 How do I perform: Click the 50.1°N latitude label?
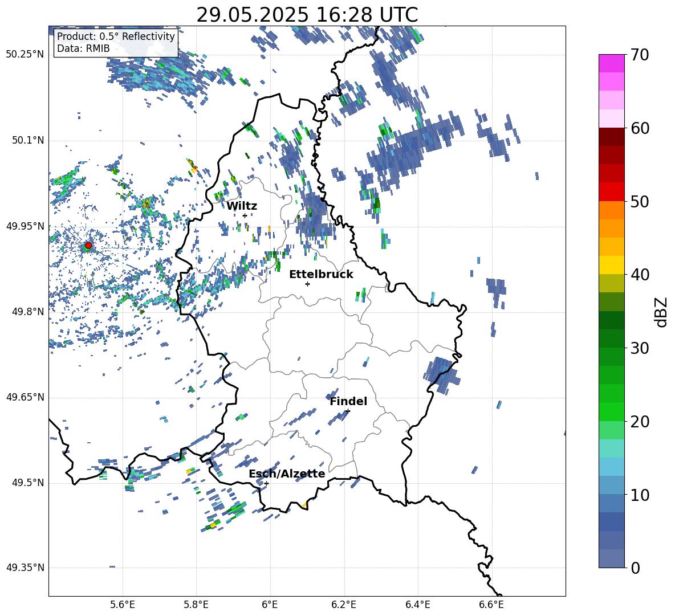pos(27,140)
